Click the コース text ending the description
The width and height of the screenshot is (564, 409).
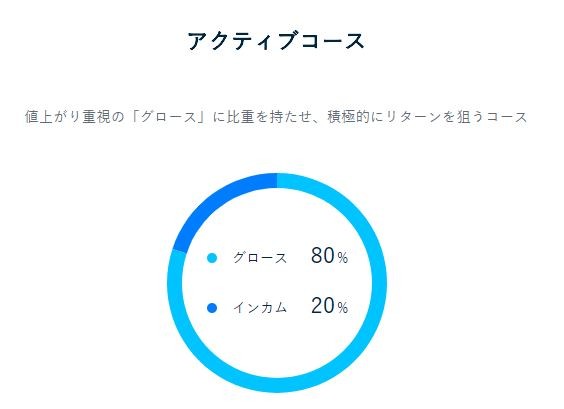coord(507,117)
